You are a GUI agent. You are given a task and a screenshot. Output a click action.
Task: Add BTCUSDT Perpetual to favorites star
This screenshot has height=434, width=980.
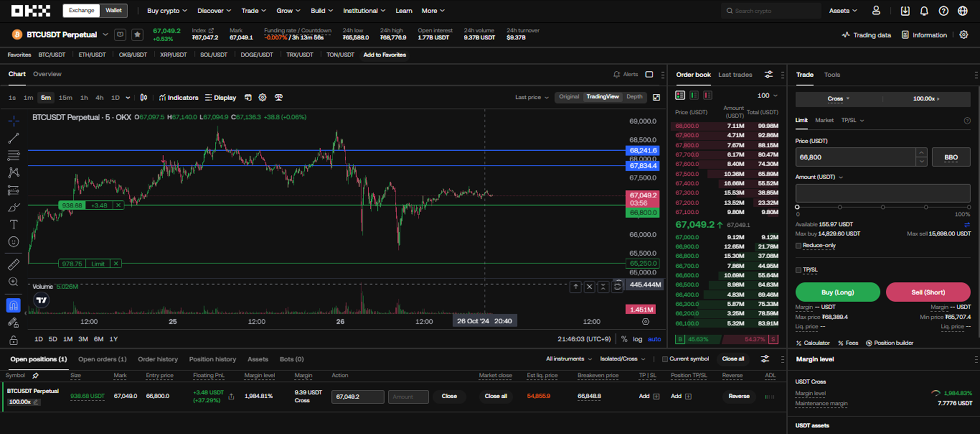[x=137, y=34]
